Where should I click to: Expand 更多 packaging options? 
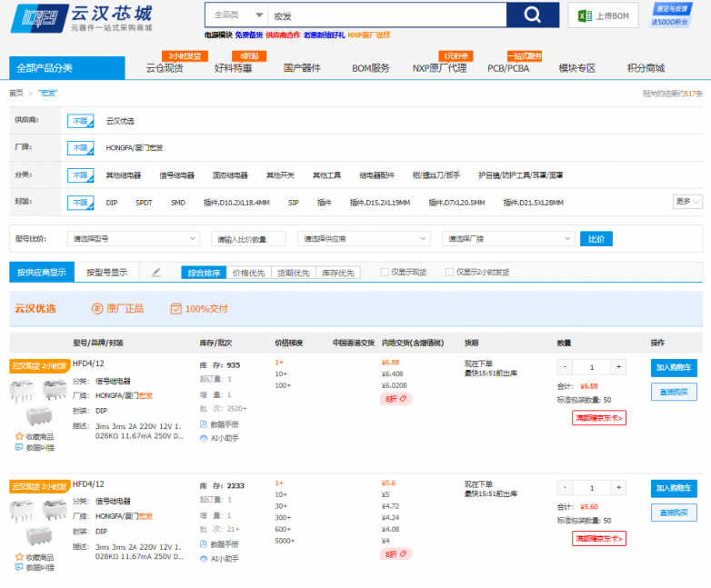point(687,201)
